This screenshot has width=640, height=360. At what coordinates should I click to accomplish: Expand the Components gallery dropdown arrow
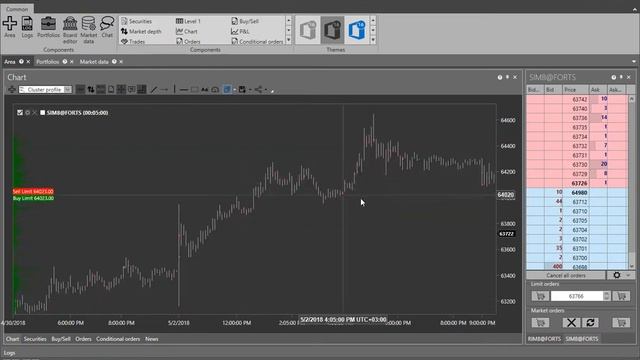click(289, 40)
